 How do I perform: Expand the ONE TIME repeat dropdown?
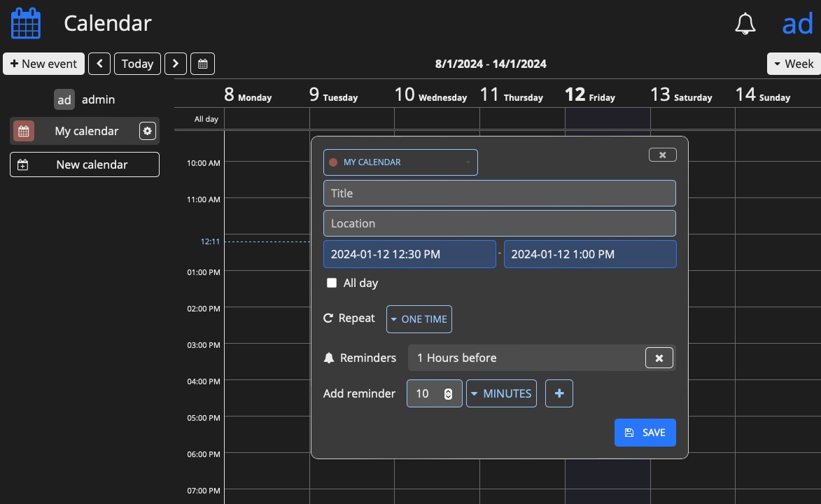click(x=419, y=318)
